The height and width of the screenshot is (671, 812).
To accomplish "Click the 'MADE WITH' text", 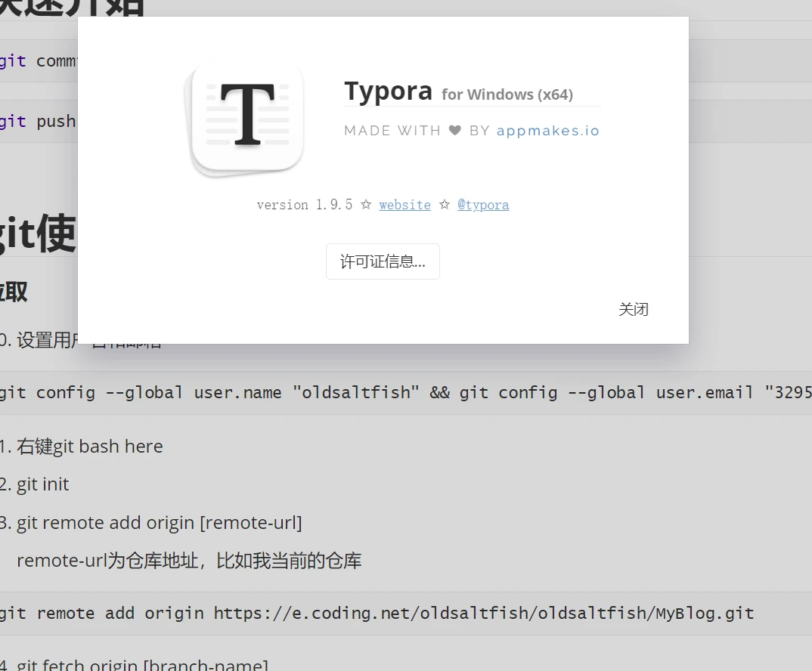I will pyautogui.click(x=392, y=131).
